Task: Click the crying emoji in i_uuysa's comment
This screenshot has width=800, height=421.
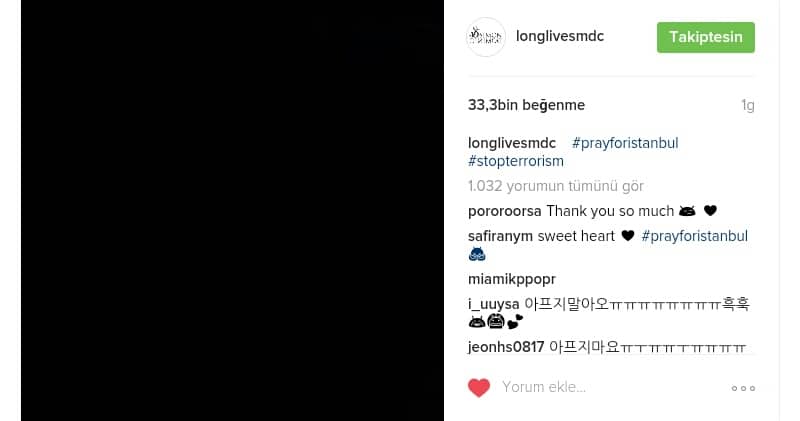Action: [x=496, y=321]
